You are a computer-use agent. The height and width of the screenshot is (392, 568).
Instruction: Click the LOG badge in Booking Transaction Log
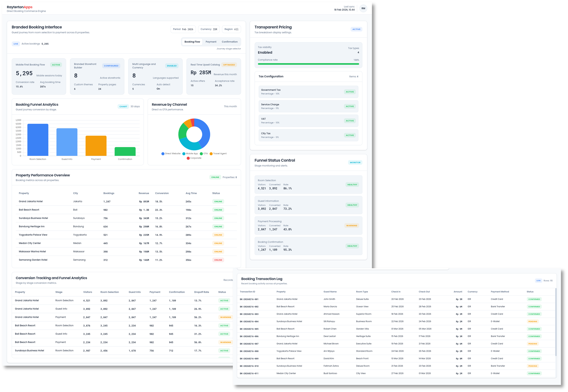click(539, 280)
